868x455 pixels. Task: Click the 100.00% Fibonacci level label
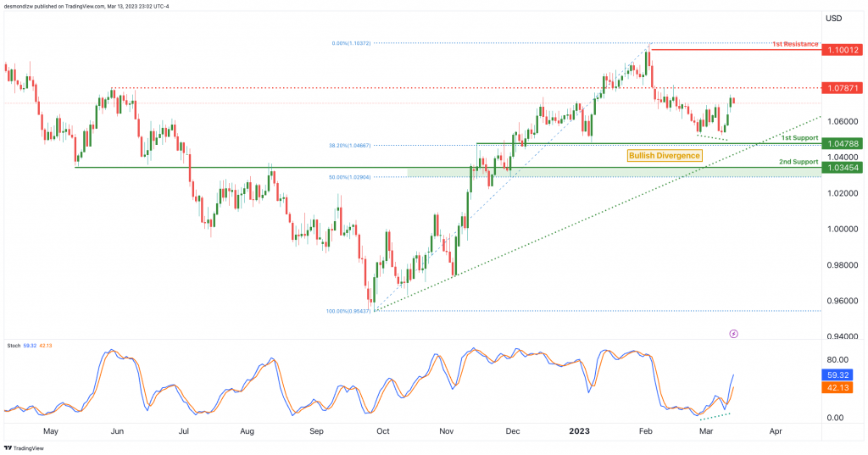(x=348, y=311)
